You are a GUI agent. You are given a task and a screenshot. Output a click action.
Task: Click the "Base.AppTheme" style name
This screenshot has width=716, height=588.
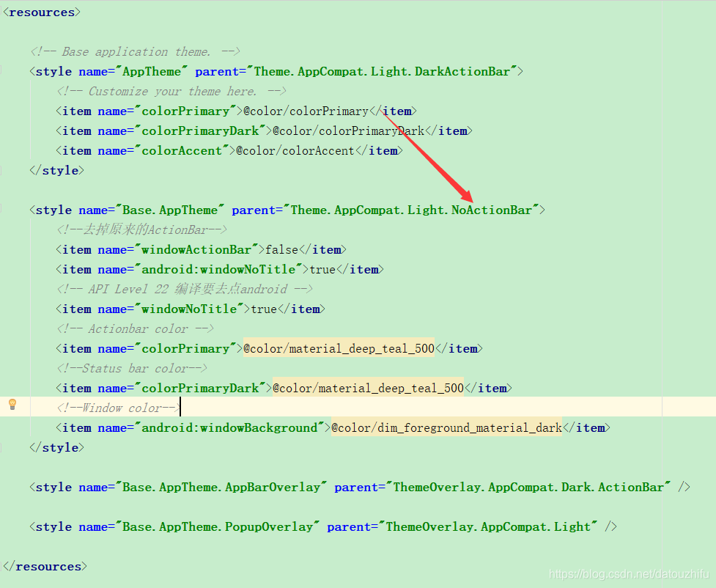click(170, 210)
